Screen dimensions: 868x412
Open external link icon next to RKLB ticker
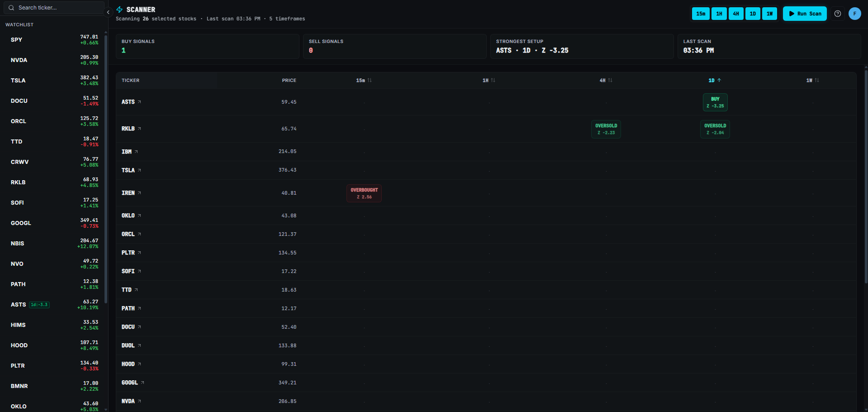139,129
